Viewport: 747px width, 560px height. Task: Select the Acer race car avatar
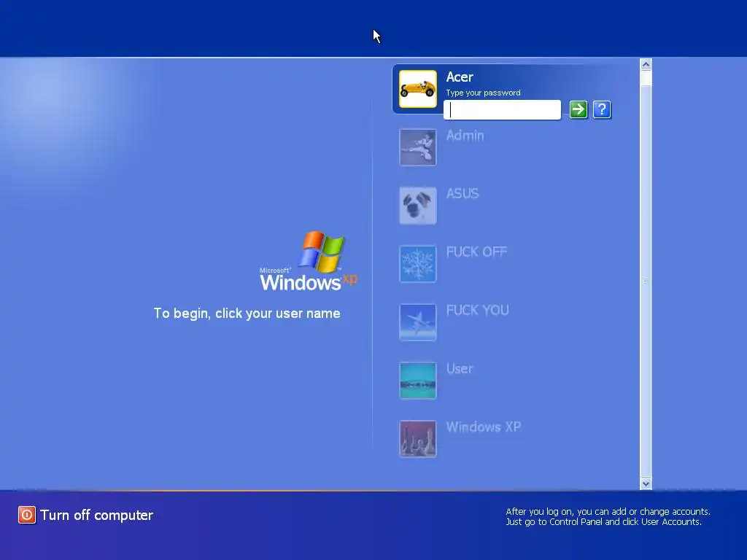click(418, 89)
